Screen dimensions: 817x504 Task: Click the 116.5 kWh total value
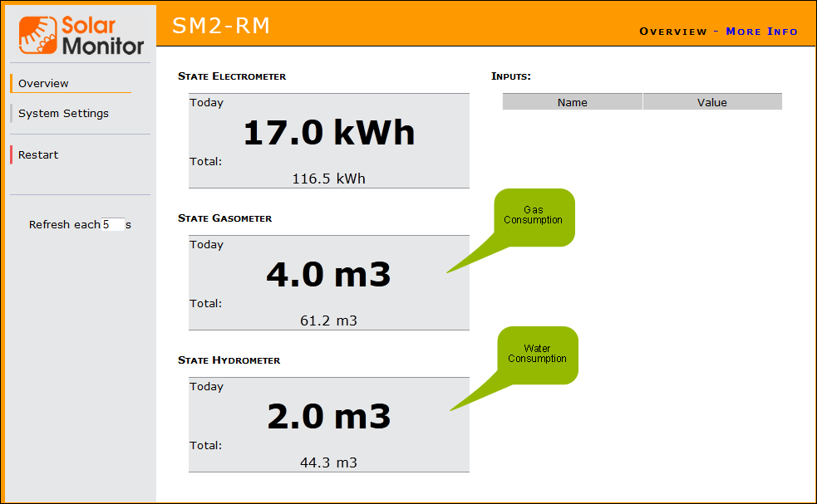(328, 179)
